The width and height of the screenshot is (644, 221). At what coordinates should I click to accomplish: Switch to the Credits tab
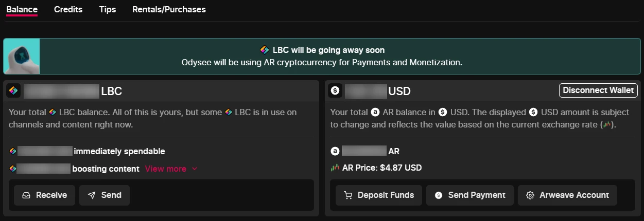tap(68, 9)
